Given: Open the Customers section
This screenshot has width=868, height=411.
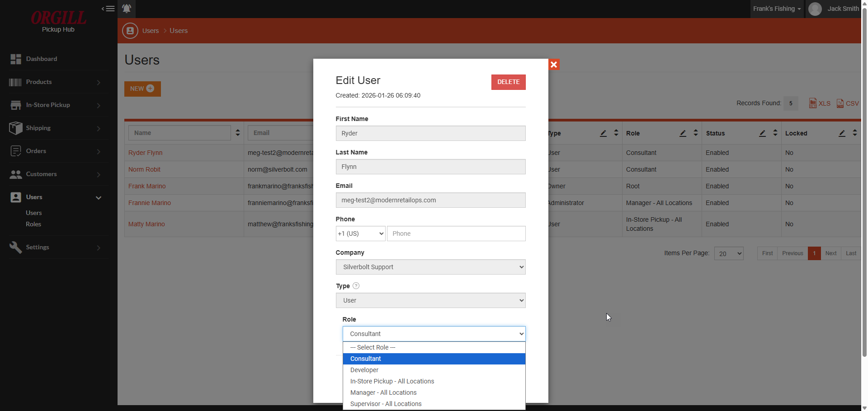Looking at the screenshot, I should (x=41, y=174).
